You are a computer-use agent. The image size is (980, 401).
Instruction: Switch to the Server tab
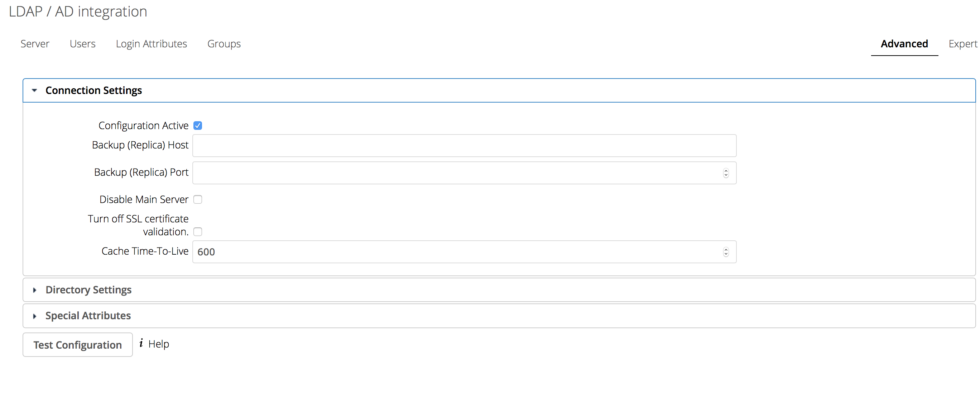(35, 44)
